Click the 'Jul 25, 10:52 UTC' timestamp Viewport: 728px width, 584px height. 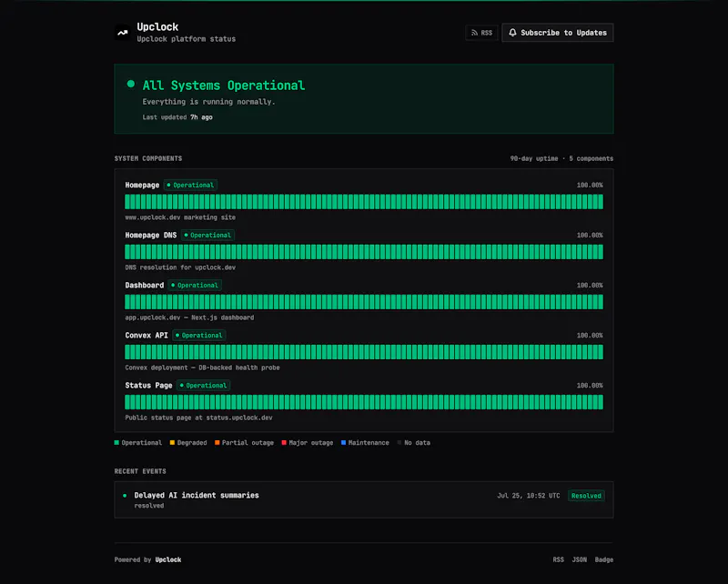coord(529,496)
